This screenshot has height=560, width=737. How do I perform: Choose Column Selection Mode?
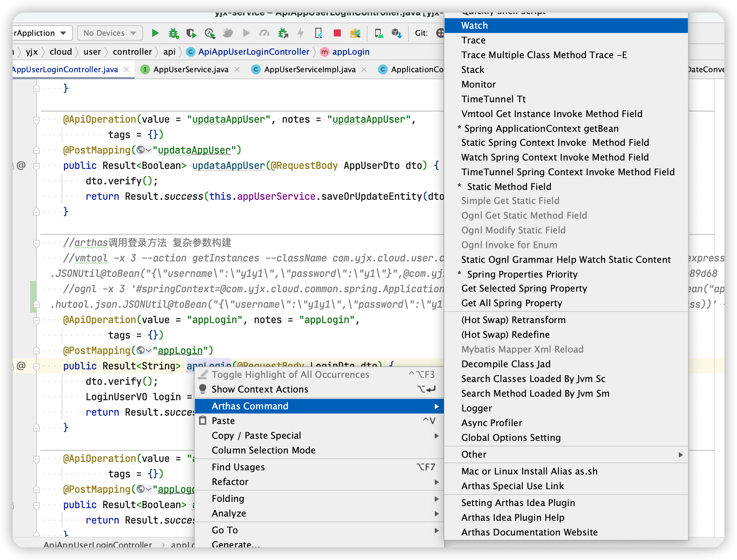pyautogui.click(x=319, y=450)
